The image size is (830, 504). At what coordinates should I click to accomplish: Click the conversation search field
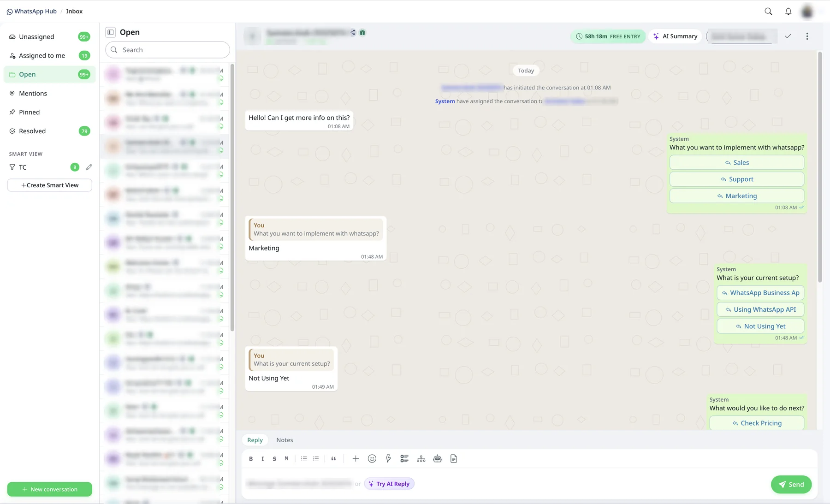(x=168, y=50)
